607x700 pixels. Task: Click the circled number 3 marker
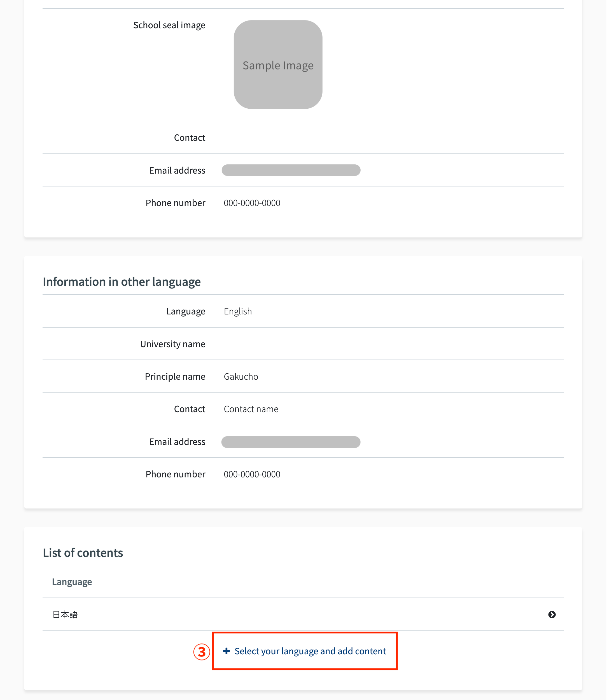202,652
